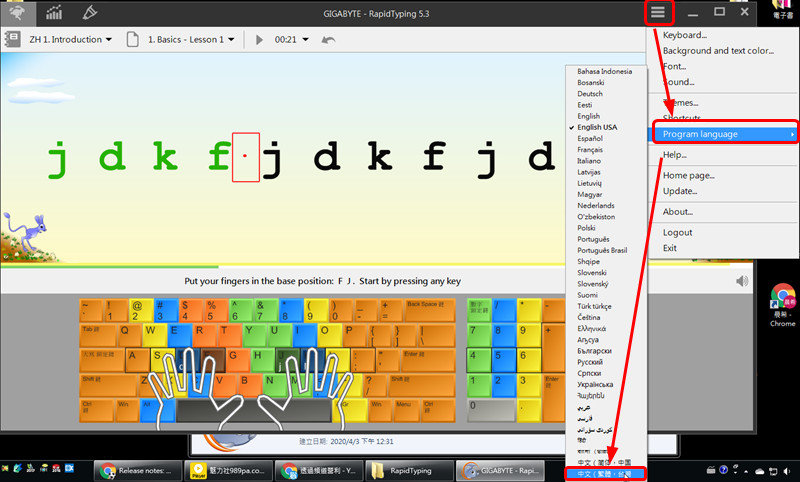Click the Tab key on virtual keyboard
This screenshot has width=800, height=482.
point(97,335)
